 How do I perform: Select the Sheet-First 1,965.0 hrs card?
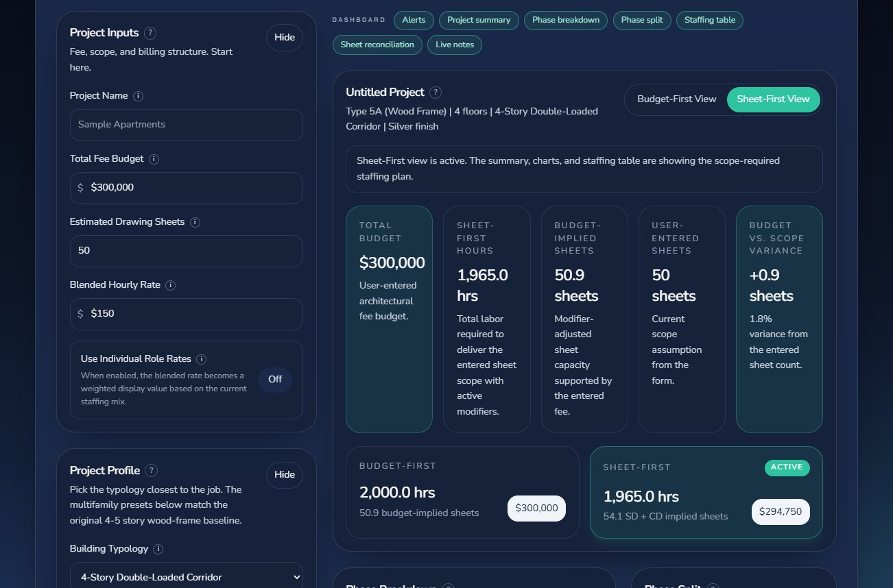pos(706,493)
